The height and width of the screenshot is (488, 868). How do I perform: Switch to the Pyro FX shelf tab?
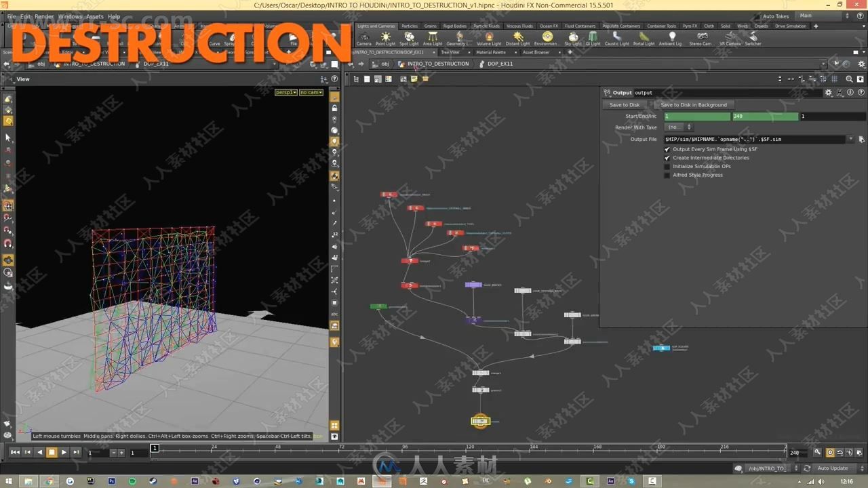(690, 26)
